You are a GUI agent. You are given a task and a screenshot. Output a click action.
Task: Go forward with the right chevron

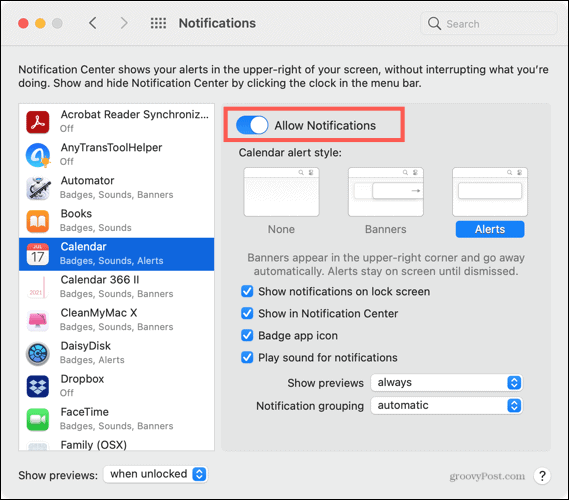(x=124, y=23)
